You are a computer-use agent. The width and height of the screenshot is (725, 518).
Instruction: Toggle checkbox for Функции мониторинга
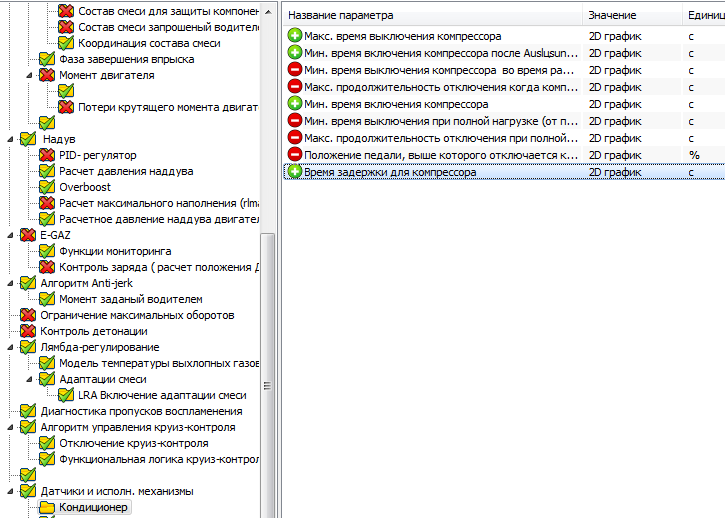point(47,251)
